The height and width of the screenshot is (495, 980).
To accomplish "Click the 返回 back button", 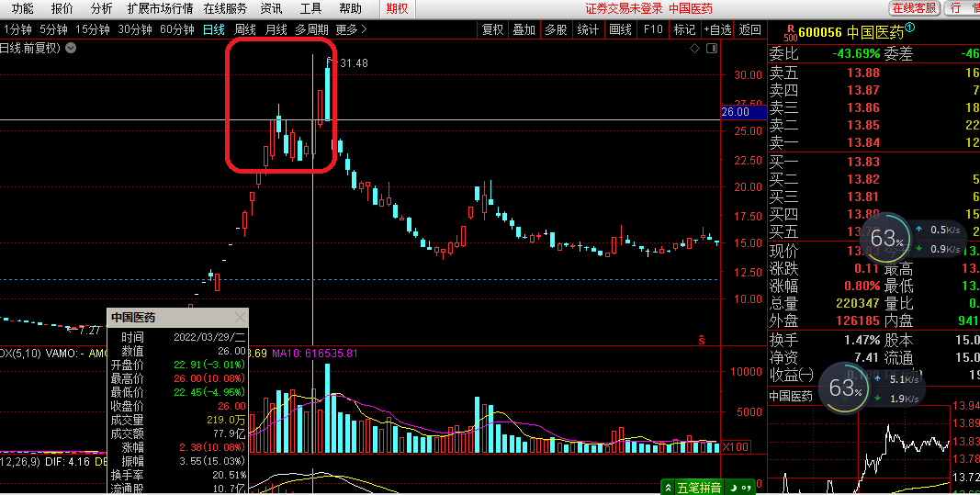I will click(x=750, y=29).
